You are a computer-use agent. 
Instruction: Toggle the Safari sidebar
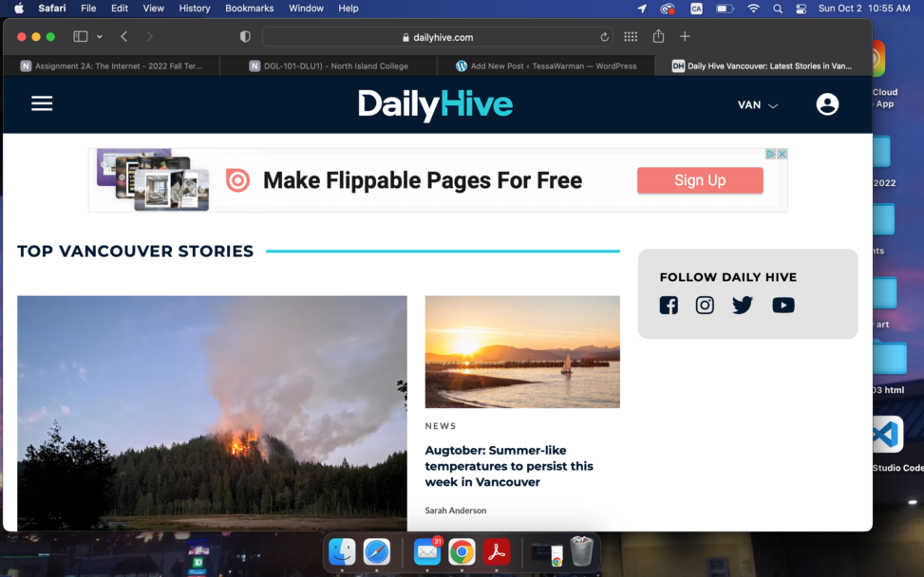click(81, 37)
